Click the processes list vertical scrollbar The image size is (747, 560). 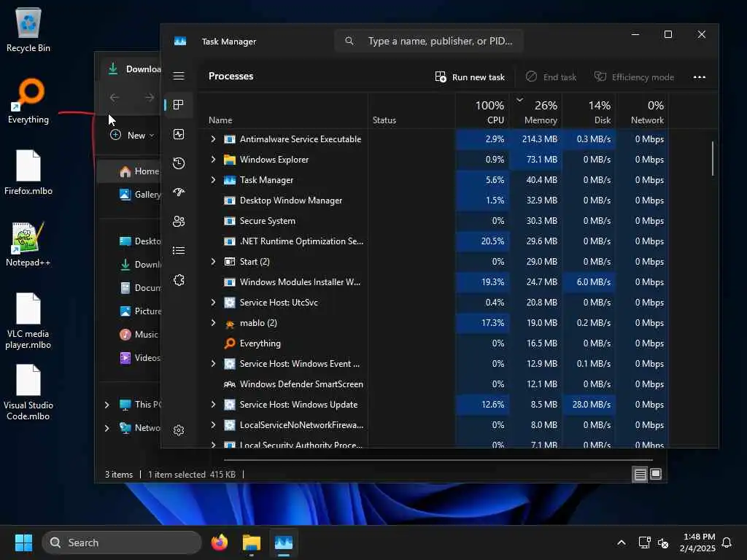(713, 158)
